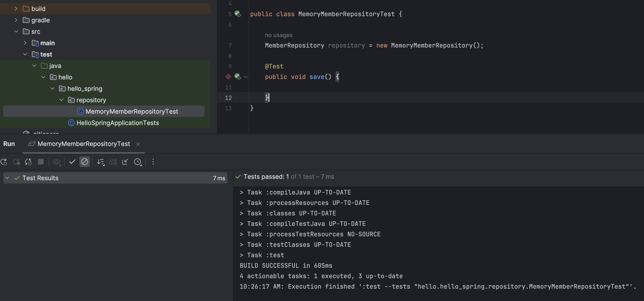Collapse the hello_spring package
644x301 pixels.
(52, 88)
